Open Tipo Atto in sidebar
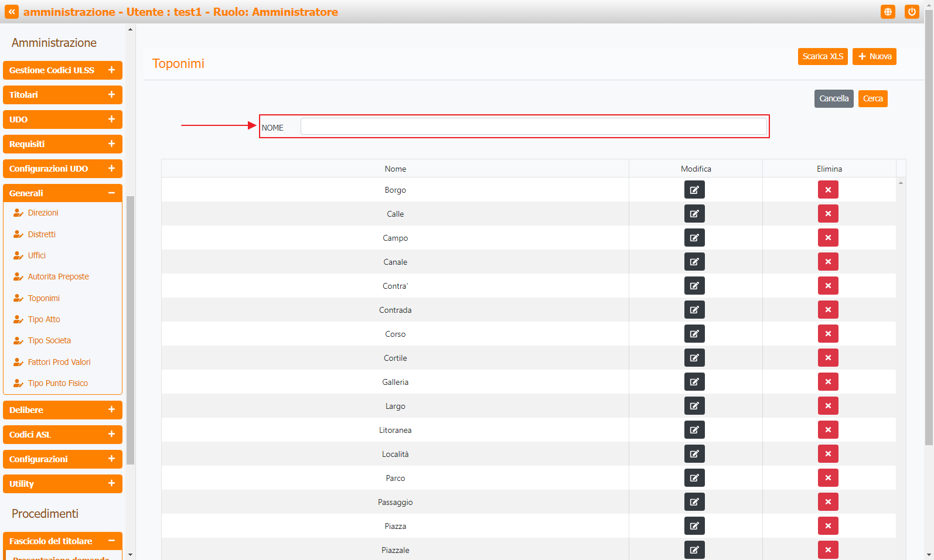This screenshot has width=934, height=560. click(44, 319)
